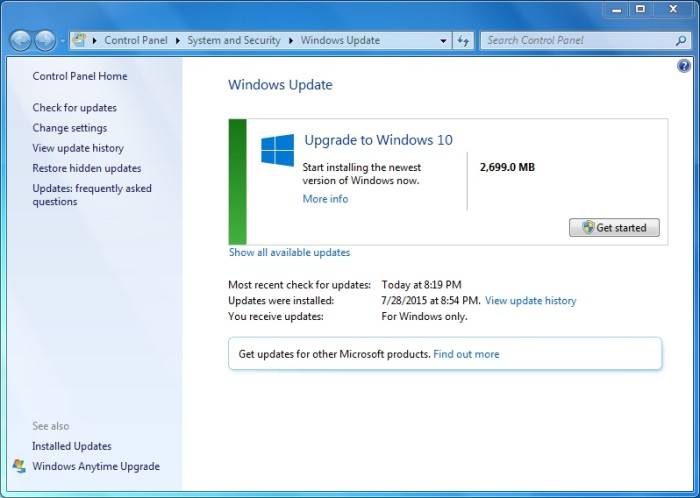
Task: Open the recent pages dropdown arrow
Action: tap(62, 41)
